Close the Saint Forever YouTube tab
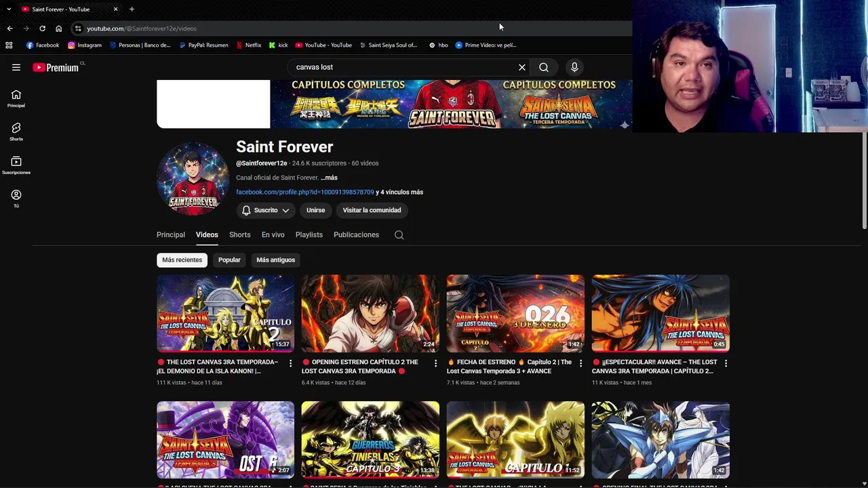The image size is (868, 488). 115,9
